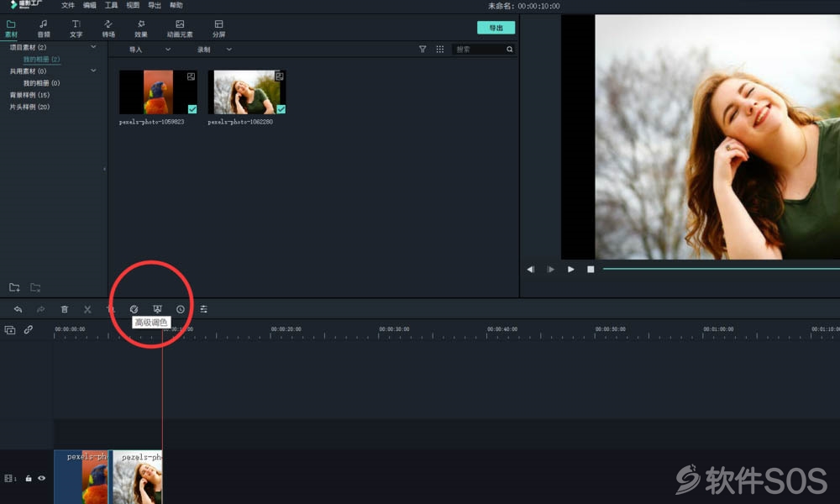Click the filter funnel icon
The width and height of the screenshot is (840, 504).
click(x=423, y=50)
